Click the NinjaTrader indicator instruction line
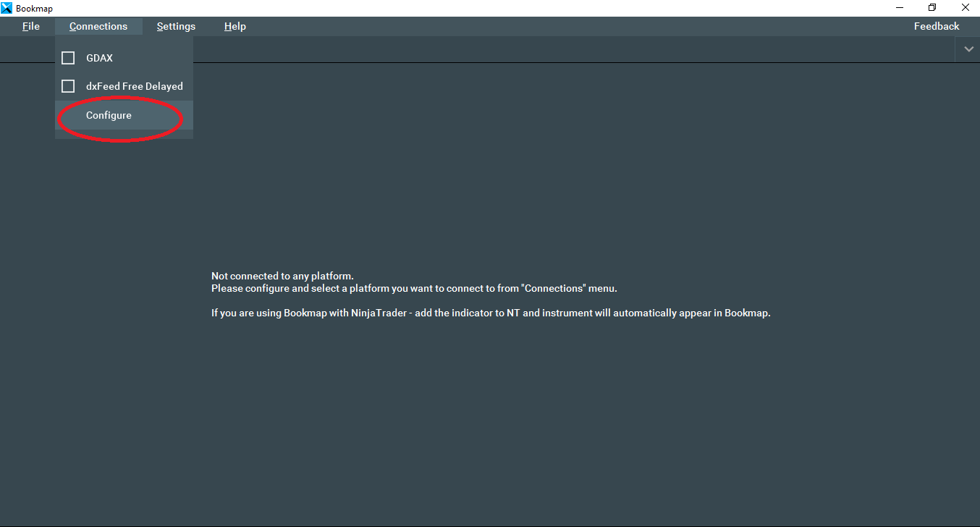This screenshot has height=527, width=980. [490, 313]
